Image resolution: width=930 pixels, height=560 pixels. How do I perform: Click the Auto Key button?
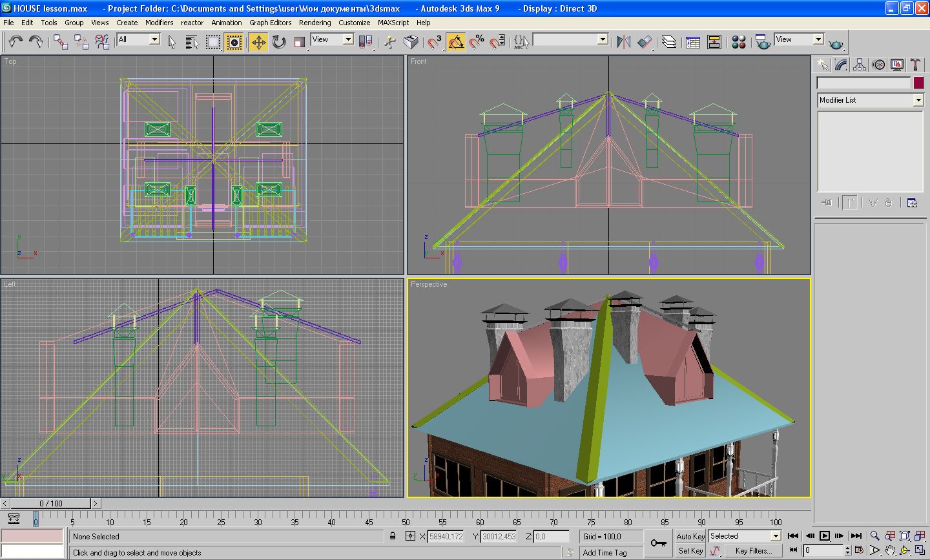(x=690, y=536)
